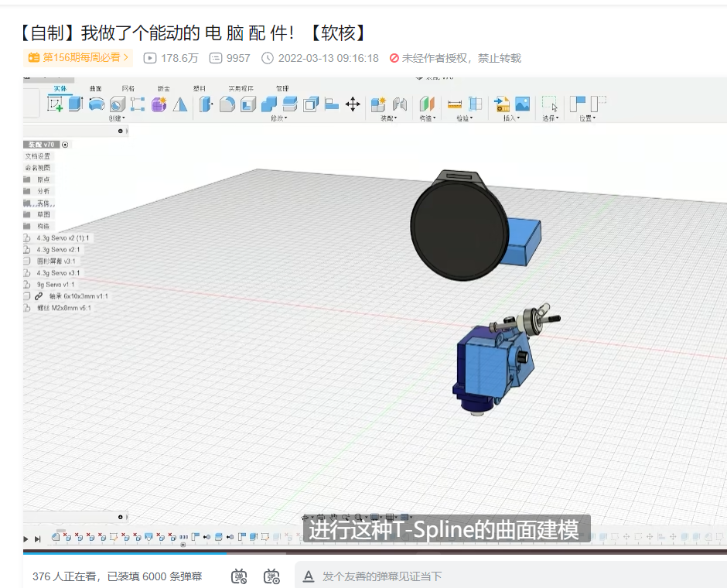
Task: Open the 构造 dropdown menu
Action: click(428, 118)
